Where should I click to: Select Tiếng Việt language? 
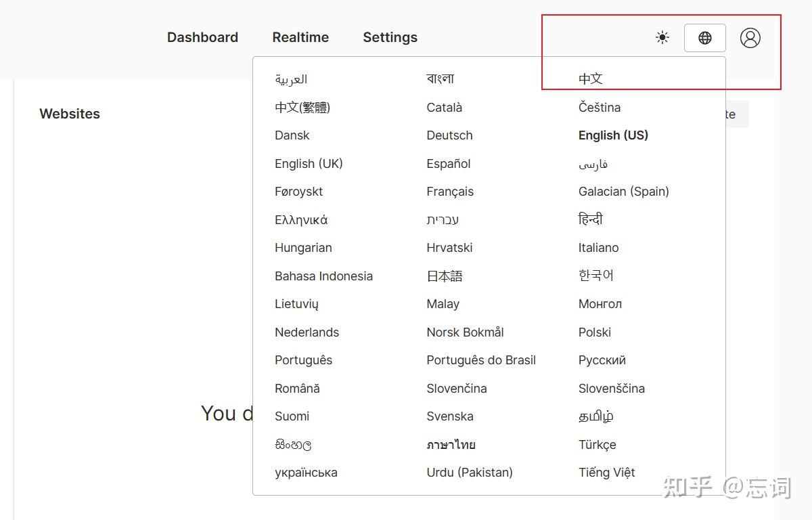tap(606, 473)
